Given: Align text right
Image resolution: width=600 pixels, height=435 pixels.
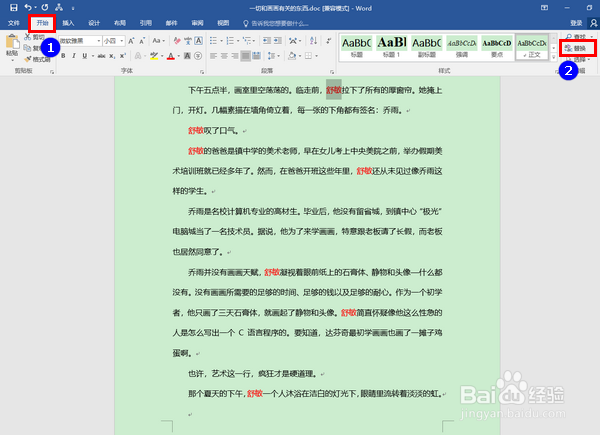Looking at the screenshot, I should click(235, 56).
